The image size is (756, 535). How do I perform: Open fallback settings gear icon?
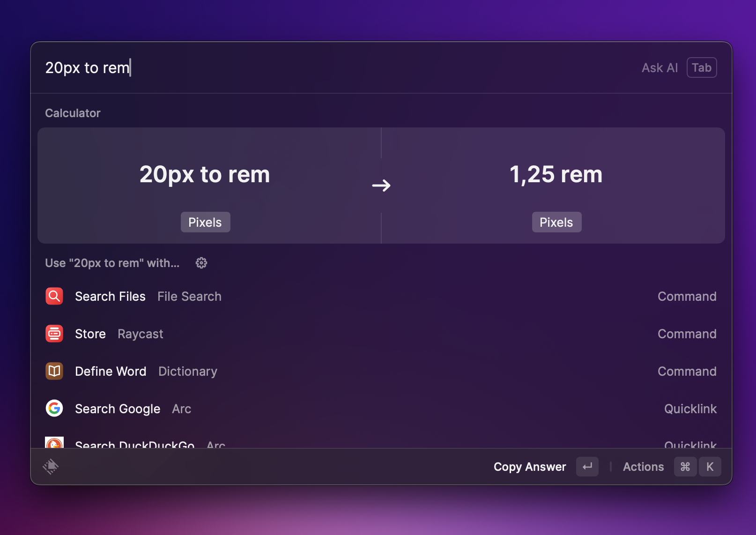point(201,263)
